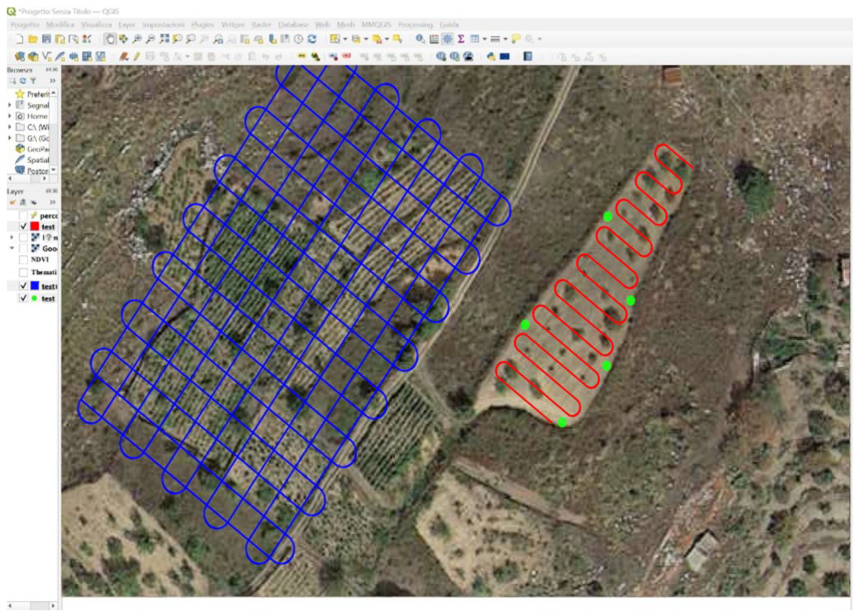Viewport: 858px width, 616px height.
Task: Open the Vettore menu
Action: click(233, 25)
